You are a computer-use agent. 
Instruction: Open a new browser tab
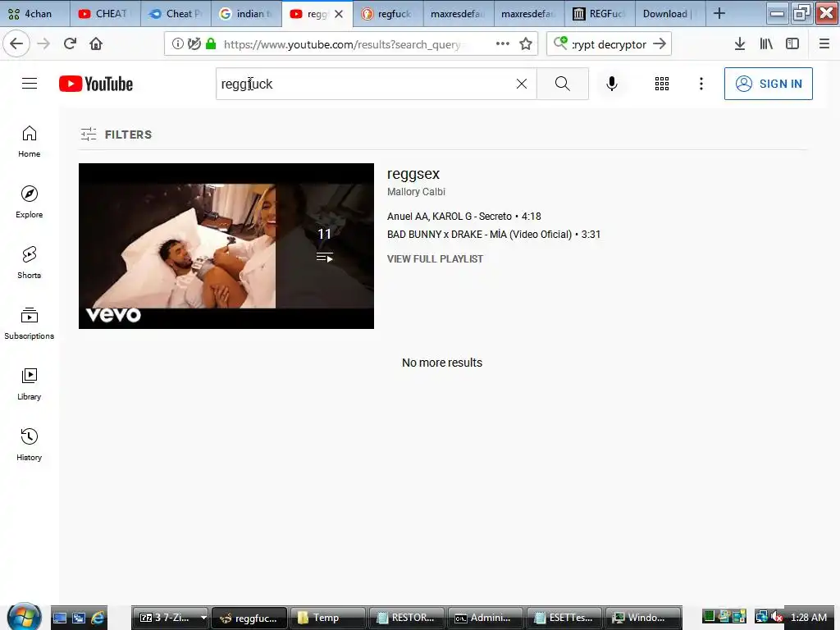(x=719, y=14)
